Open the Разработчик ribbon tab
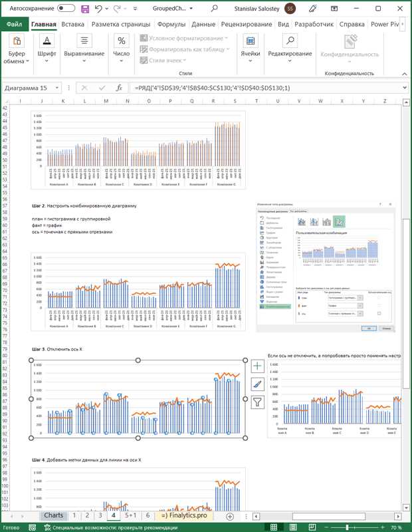This screenshot has width=412, height=532. click(314, 24)
